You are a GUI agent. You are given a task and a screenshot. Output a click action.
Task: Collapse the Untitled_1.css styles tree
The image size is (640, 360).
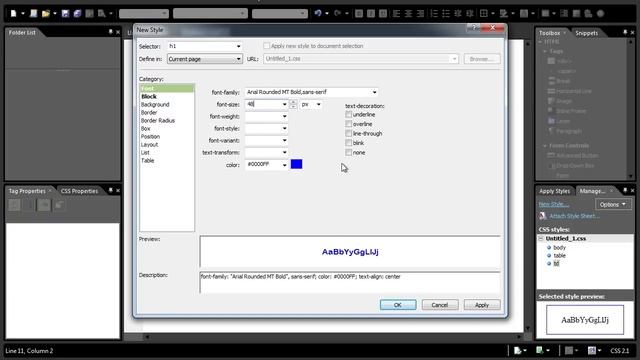541,238
